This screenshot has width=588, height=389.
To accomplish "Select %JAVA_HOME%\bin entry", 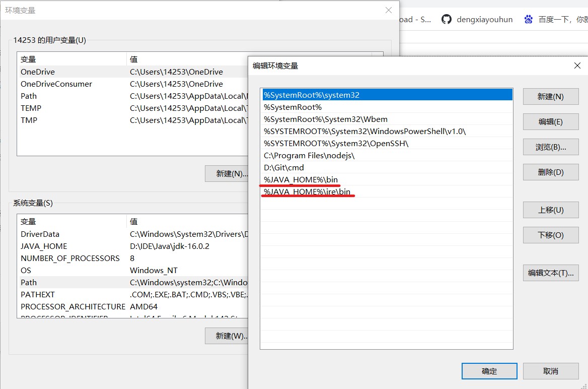I will point(387,179).
